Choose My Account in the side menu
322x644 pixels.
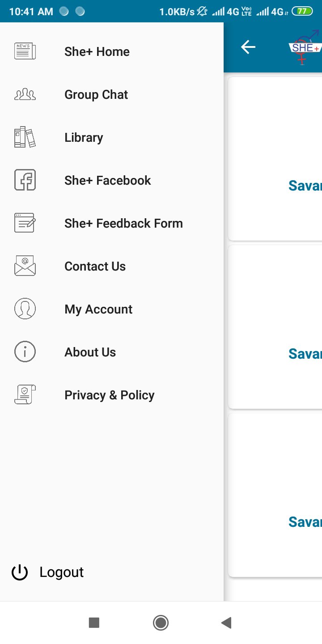(x=112, y=309)
